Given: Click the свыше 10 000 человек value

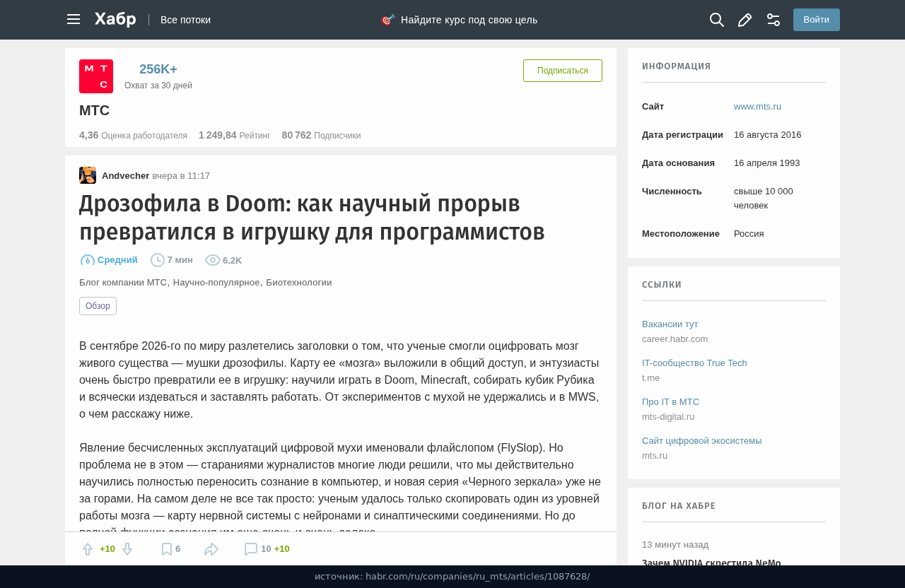Looking at the screenshot, I should (764, 199).
